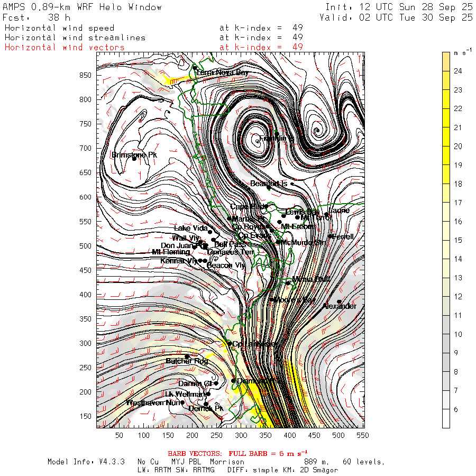This screenshot has height=476, width=476.
Task: Select the Kennar Vly label
Action: [179, 261]
